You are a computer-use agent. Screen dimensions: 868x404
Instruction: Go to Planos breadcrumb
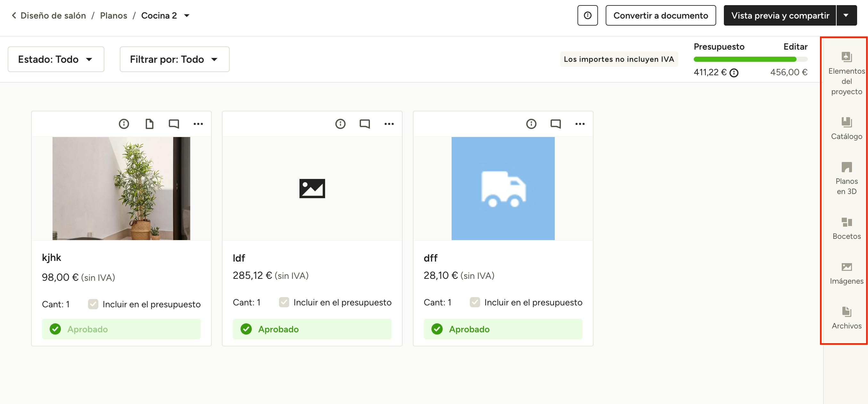click(114, 15)
